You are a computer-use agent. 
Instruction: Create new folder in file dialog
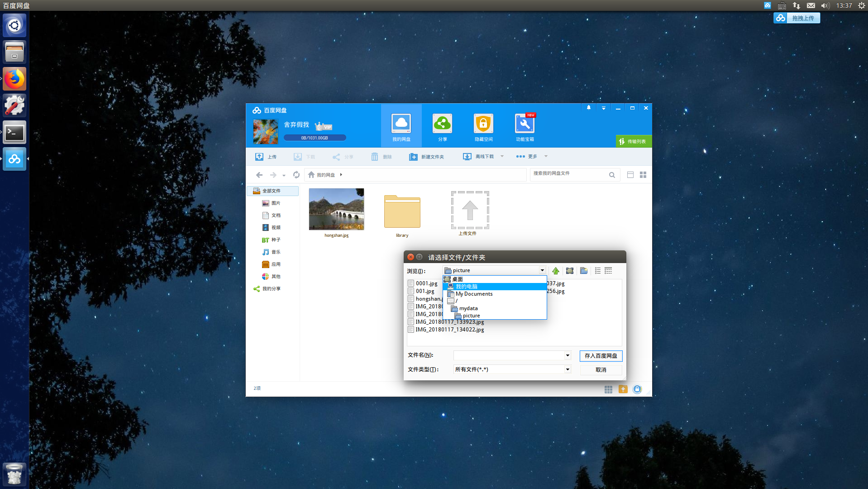584,271
